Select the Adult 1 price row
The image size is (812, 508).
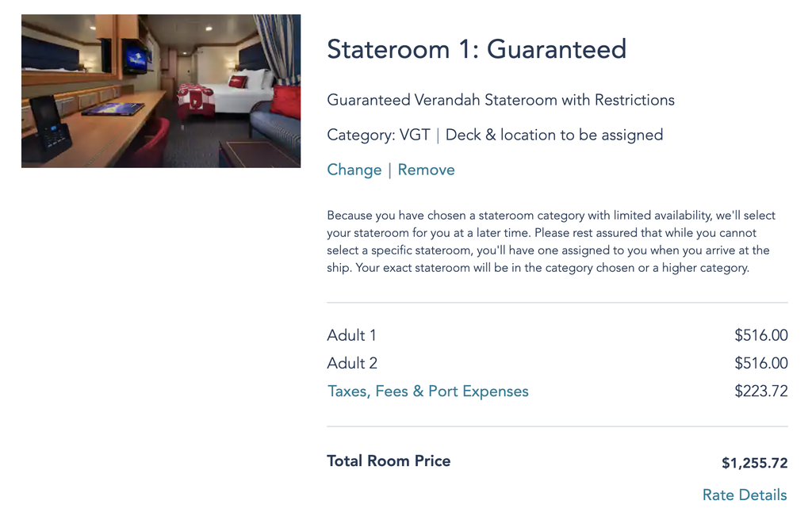click(351, 335)
